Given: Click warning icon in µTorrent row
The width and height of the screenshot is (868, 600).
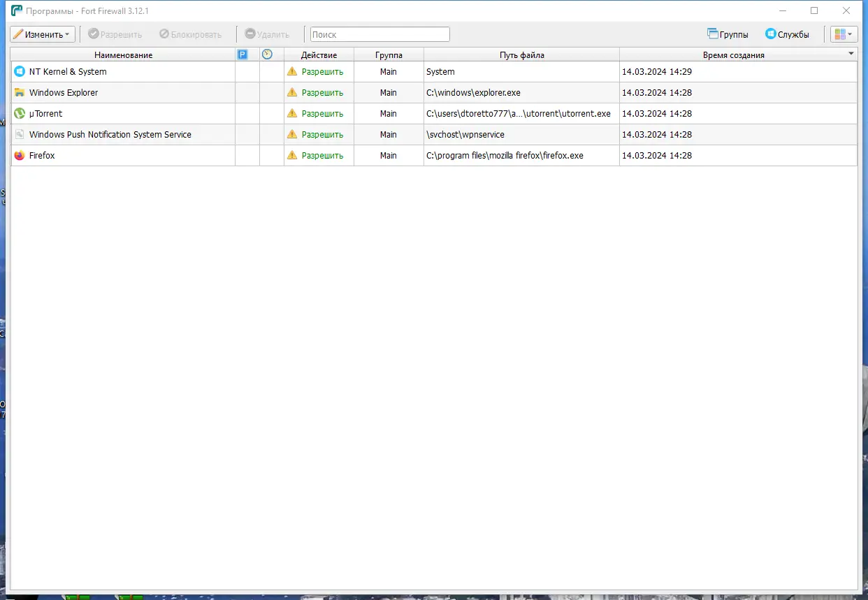Looking at the screenshot, I should click(x=292, y=113).
